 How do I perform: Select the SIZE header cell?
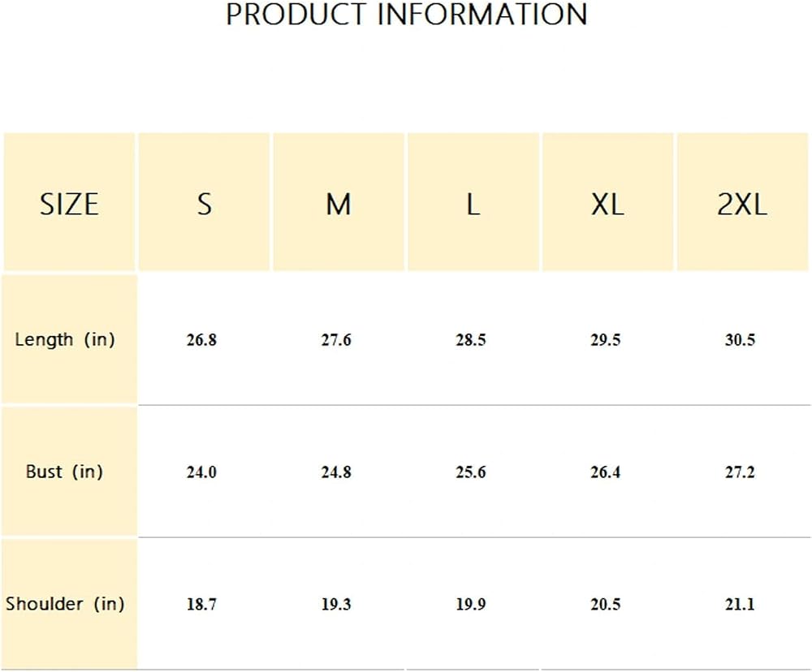point(69,202)
